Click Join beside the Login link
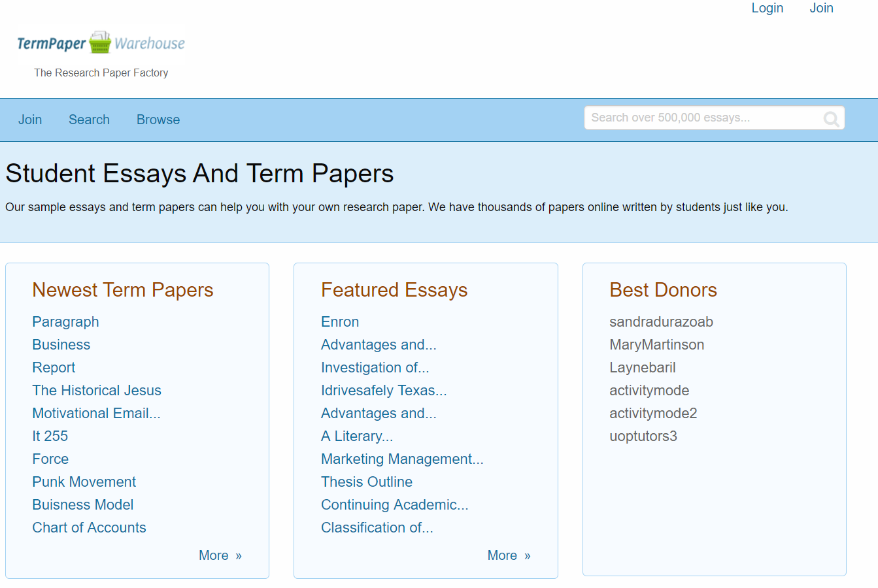The image size is (878, 588). (821, 8)
